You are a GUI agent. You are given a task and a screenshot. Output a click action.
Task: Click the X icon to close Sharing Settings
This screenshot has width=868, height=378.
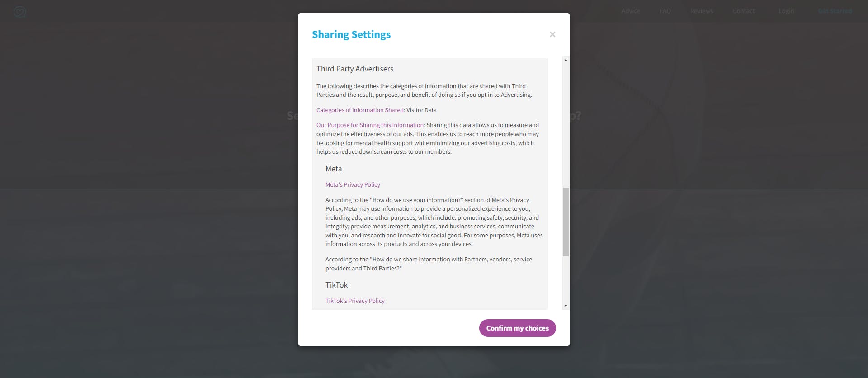pos(552,34)
